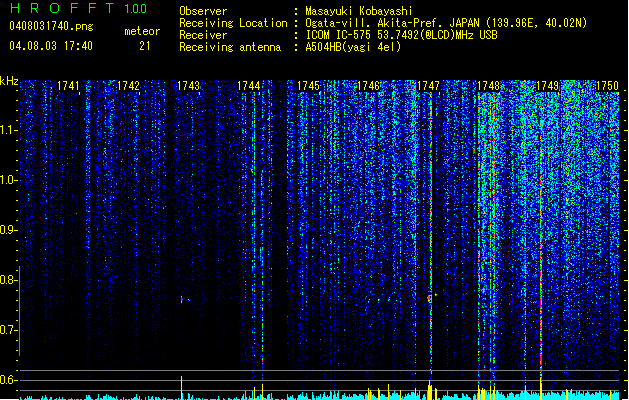The height and width of the screenshot is (400, 629).
Task: Click the version number 1.0.0
Action: pyautogui.click(x=135, y=9)
